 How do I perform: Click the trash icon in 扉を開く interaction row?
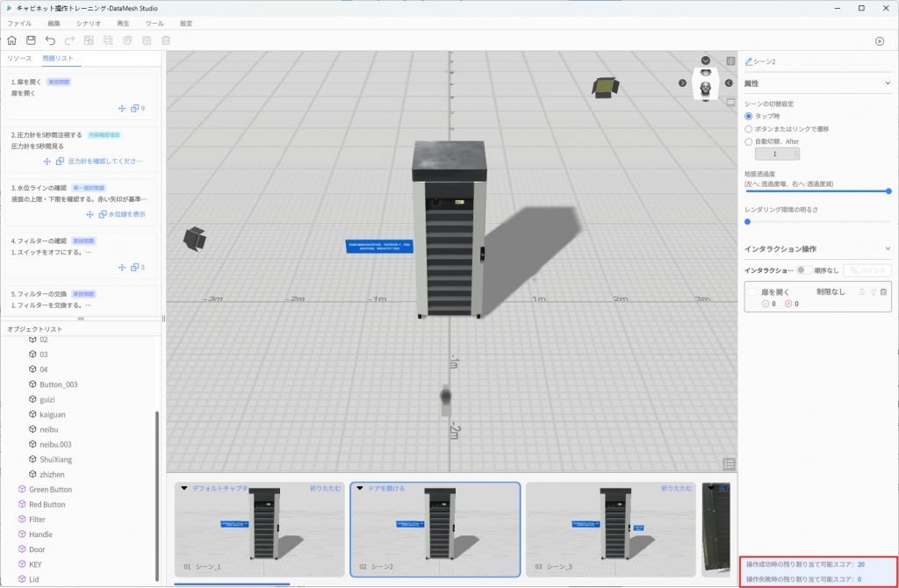click(x=883, y=291)
